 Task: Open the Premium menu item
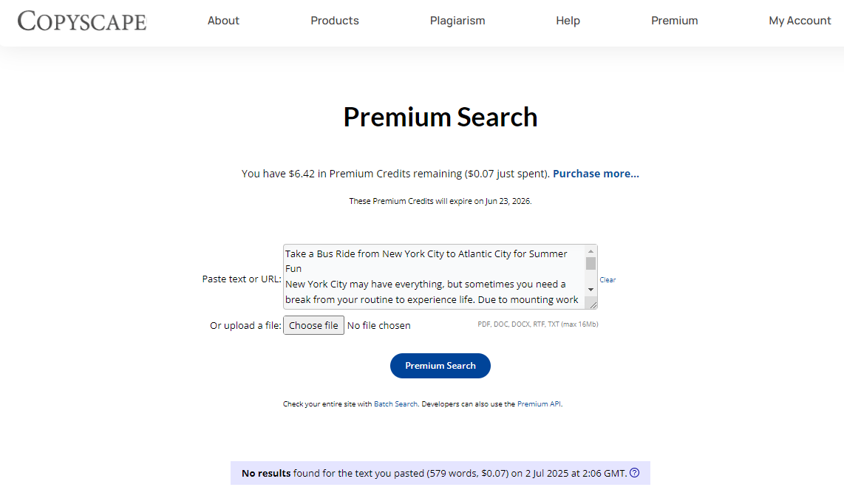[675, 21]
